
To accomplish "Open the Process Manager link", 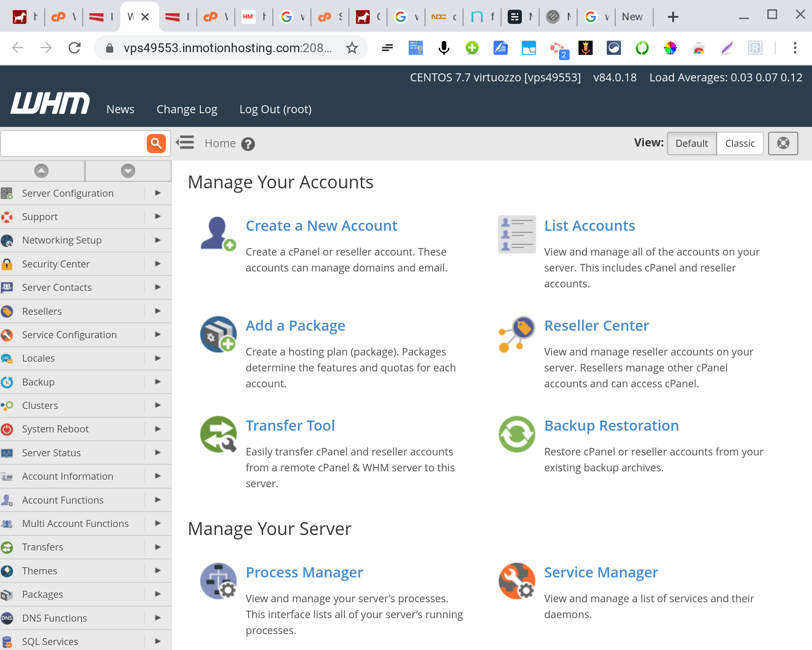I will point(304,572).
